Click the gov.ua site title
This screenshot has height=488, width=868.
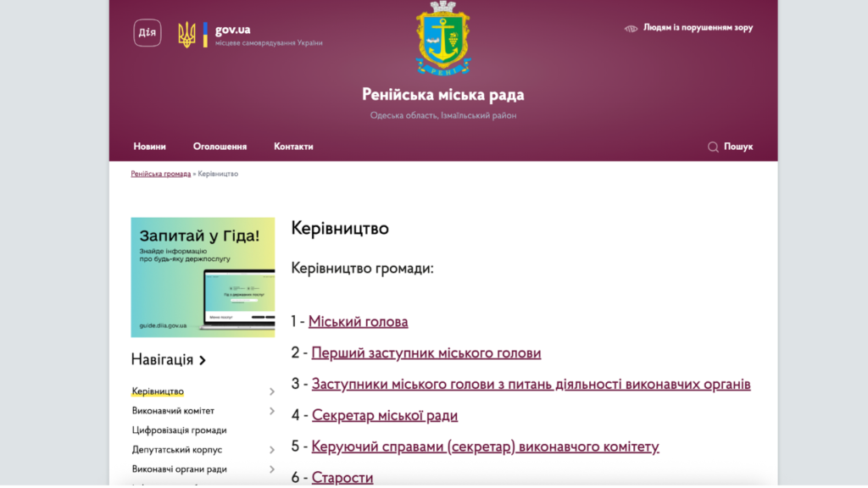(x=232, y=30)
